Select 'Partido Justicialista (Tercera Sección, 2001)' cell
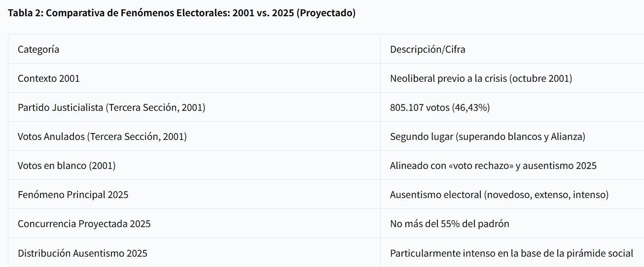644x267 pixels. click(194, 107)
